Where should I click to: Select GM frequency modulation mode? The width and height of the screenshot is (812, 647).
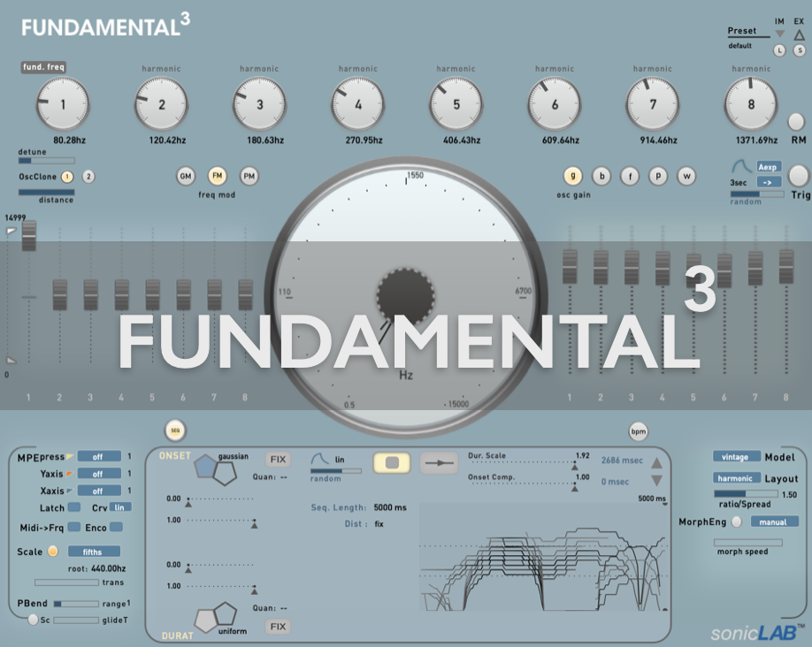click(x=186, y=176)
